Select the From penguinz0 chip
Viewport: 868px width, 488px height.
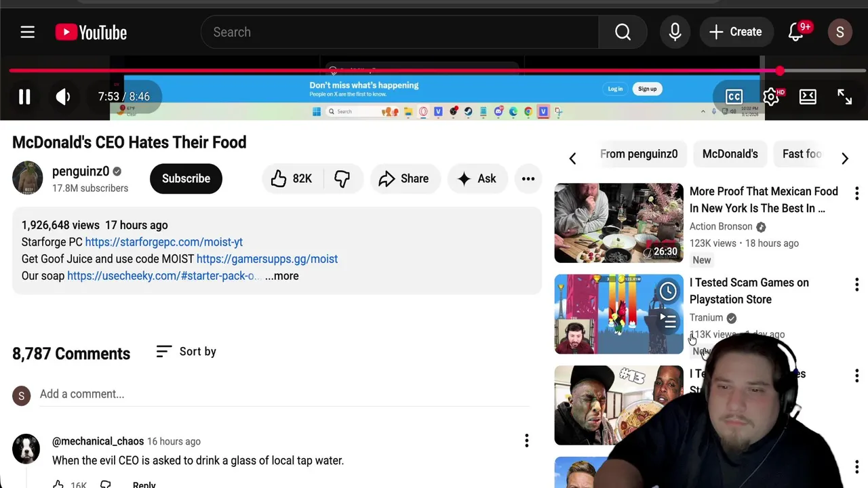pos(639,154)
